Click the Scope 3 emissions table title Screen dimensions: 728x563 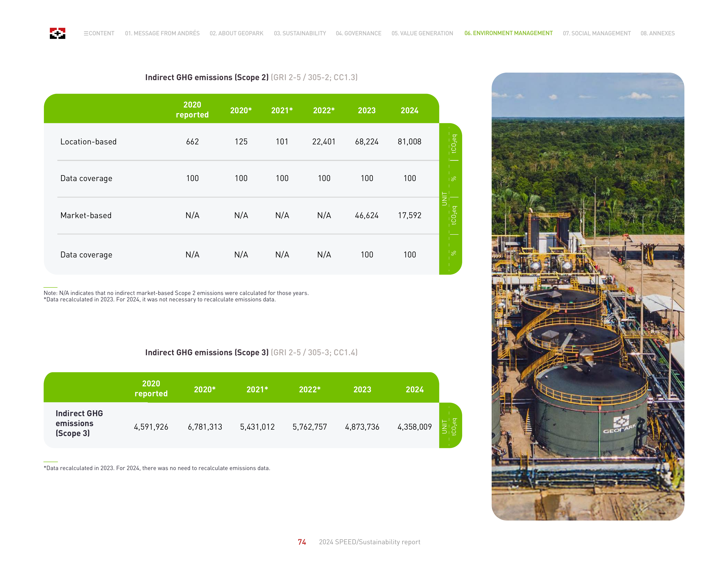[251, 353]
